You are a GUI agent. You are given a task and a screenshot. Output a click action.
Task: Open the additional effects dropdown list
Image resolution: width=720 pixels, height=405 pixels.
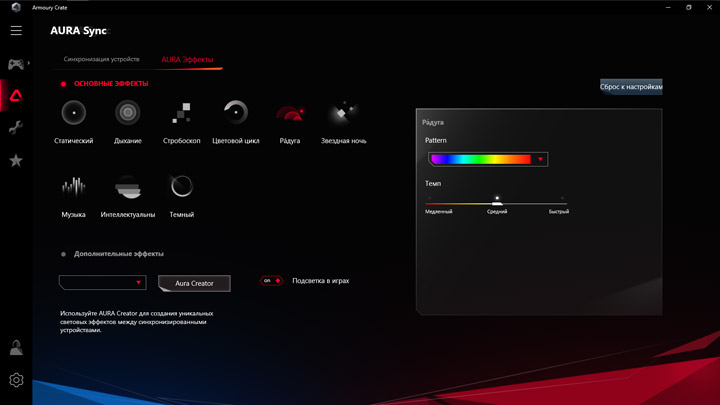coord(102,282)
